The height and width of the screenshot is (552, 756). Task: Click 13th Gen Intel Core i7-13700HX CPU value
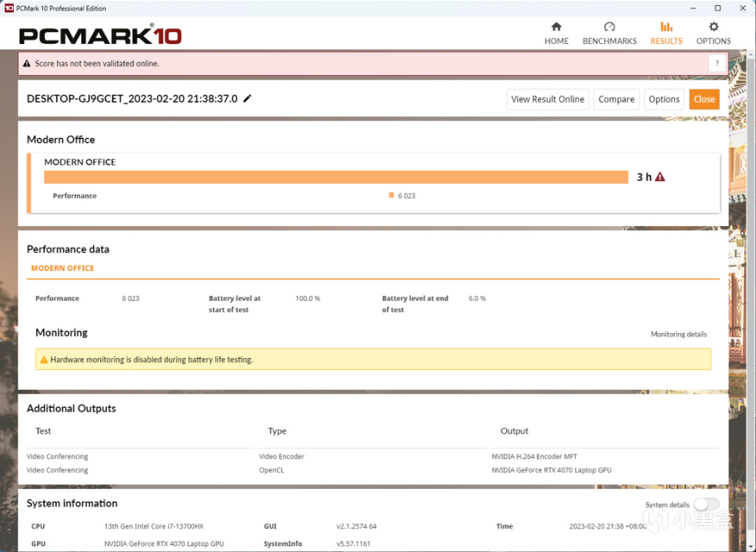[154, 527]
